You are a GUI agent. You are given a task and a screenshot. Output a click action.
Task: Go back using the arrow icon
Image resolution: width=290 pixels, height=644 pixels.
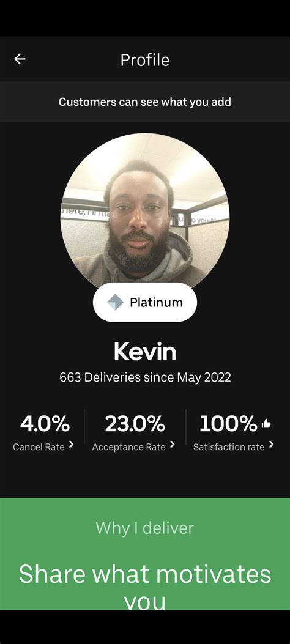20,59
